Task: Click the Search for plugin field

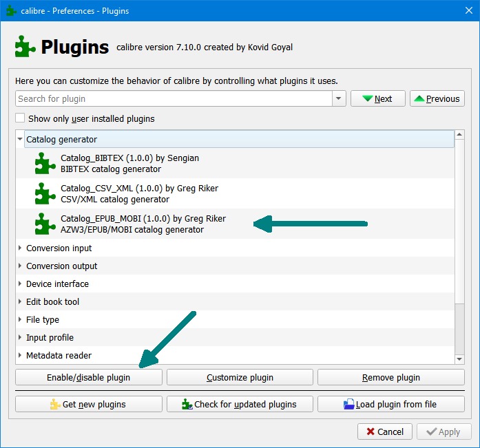Action: click(x=174, y=98)
